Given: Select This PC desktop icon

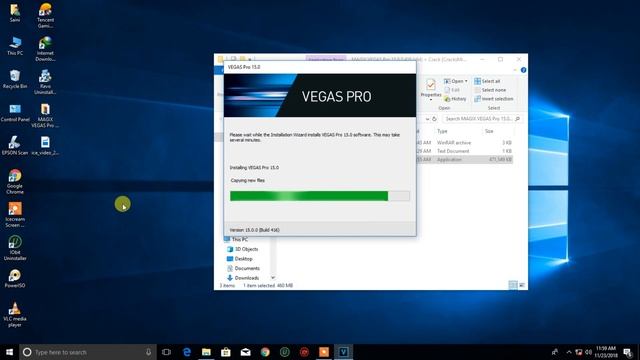Looking at the screenshot, I should 15,46.
